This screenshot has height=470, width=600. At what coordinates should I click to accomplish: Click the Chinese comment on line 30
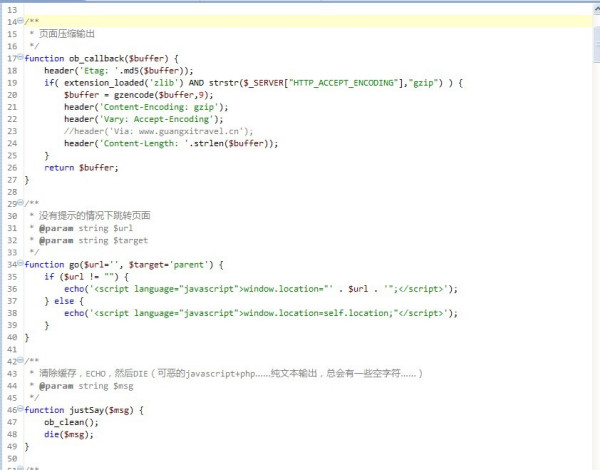[x=95, y=215]
